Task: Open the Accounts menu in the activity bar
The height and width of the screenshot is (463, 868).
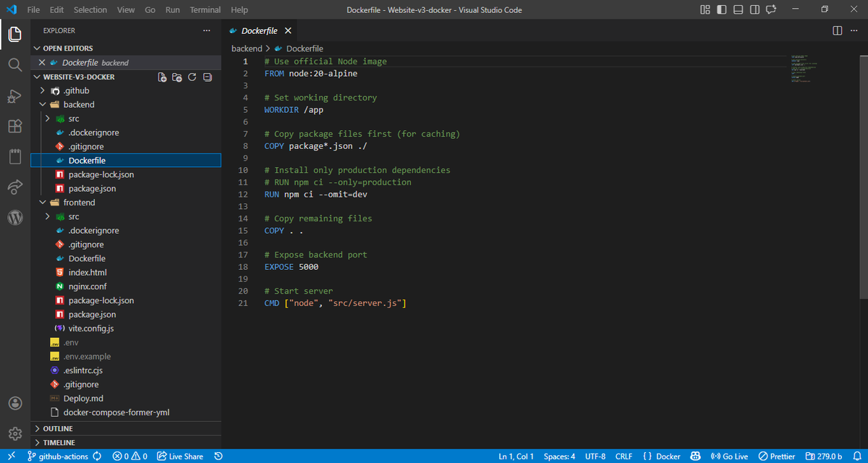Action: pos(15,403)
